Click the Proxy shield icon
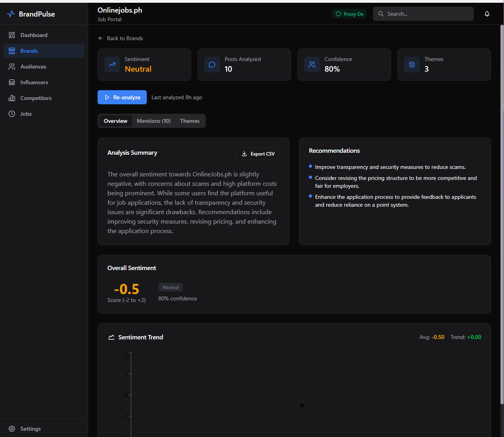Screen dimensions: 504x437 coord(338,14)
